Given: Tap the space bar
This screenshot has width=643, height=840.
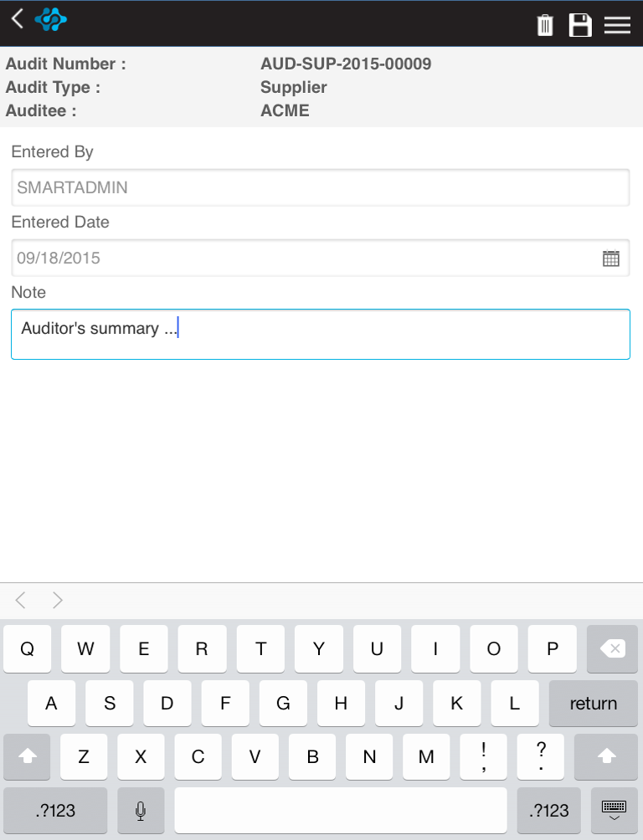Looking at the screenshot, I should pyautogui.click(x=341, y=811).
